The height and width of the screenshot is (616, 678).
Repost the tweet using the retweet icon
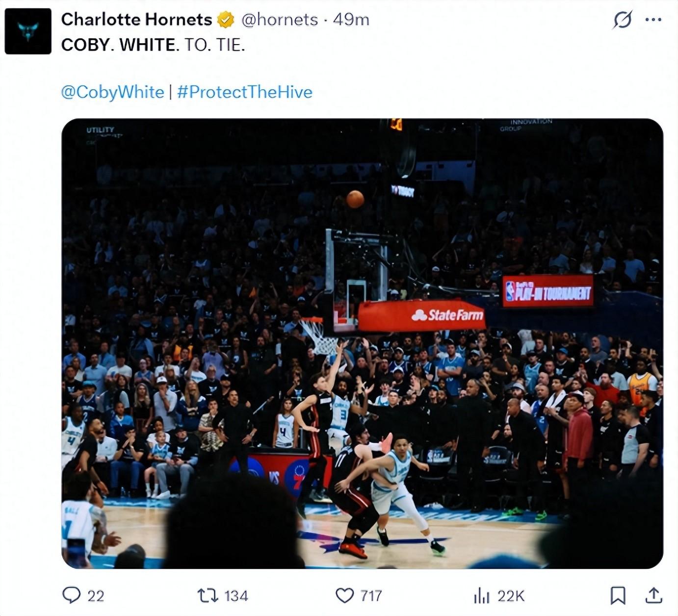[207, 595]
